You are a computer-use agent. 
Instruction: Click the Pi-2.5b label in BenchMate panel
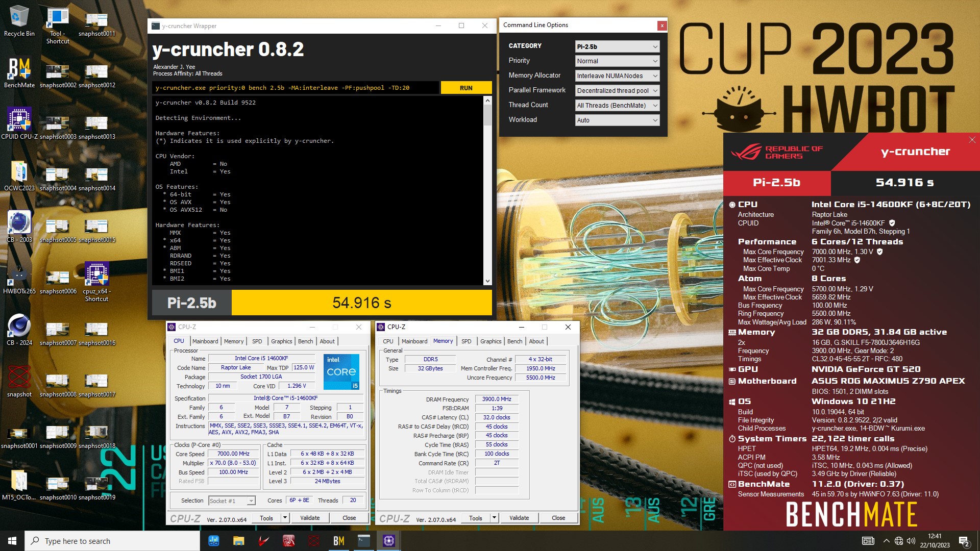[x=777, y=182]
